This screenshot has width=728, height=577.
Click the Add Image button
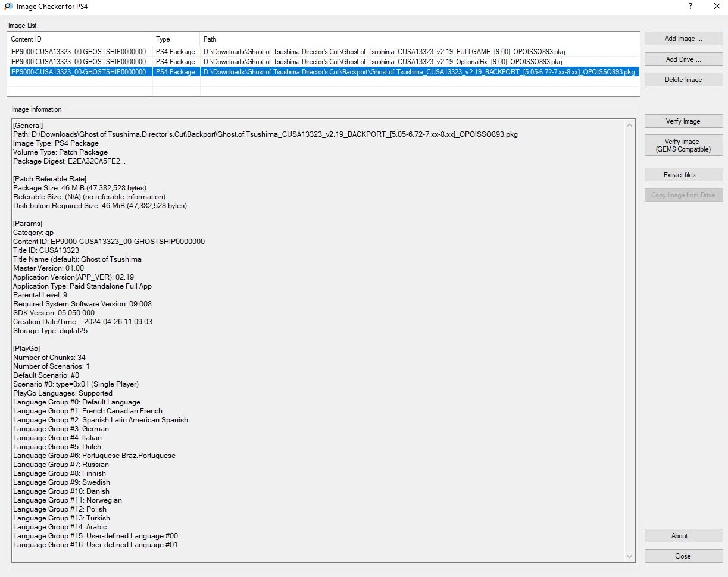coord(683,39)
